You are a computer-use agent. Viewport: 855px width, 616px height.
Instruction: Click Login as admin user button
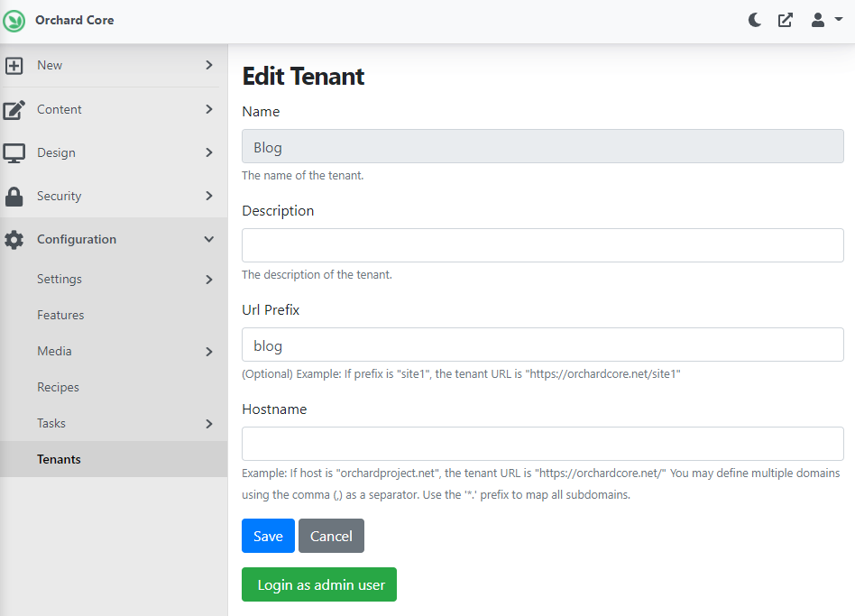coord(319,585)
